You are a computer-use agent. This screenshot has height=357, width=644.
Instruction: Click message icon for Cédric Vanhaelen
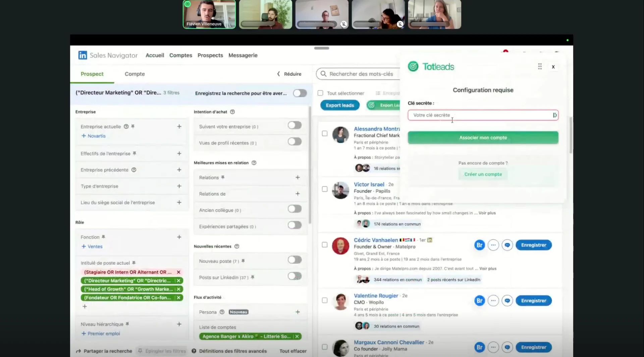pyautogui.click(x=507, y=245)
